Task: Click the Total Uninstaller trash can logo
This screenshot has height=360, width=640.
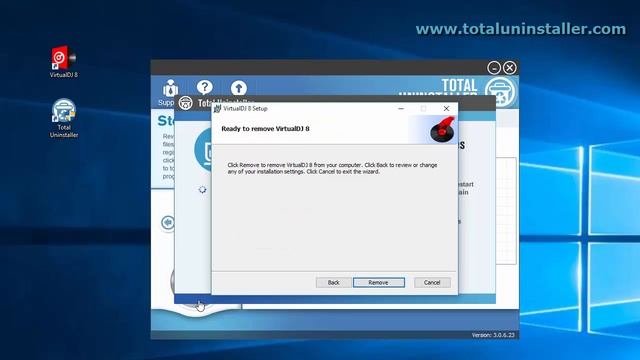Action: coord(500,93)
